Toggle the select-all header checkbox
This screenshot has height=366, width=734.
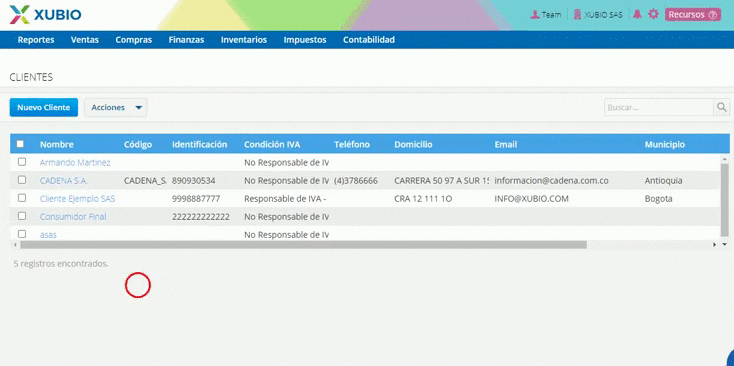(20, 144)
